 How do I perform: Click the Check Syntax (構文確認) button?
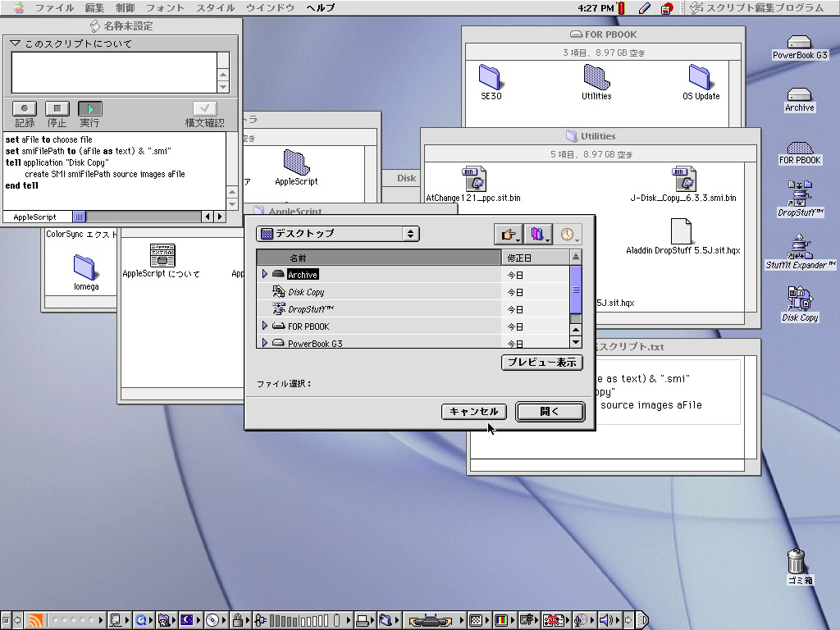tap(204, 109)
